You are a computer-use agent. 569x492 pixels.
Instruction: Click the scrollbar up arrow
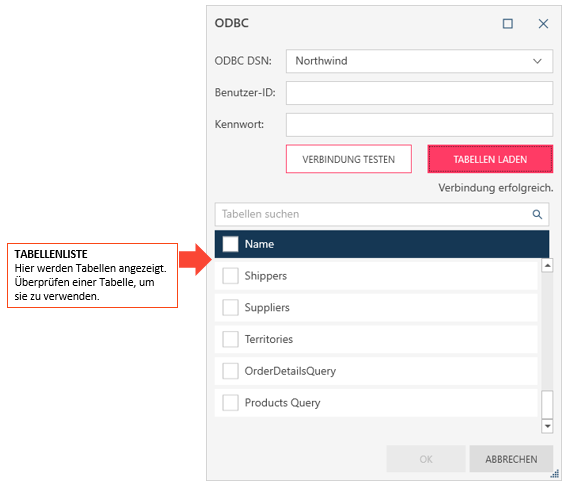point(547,266)
